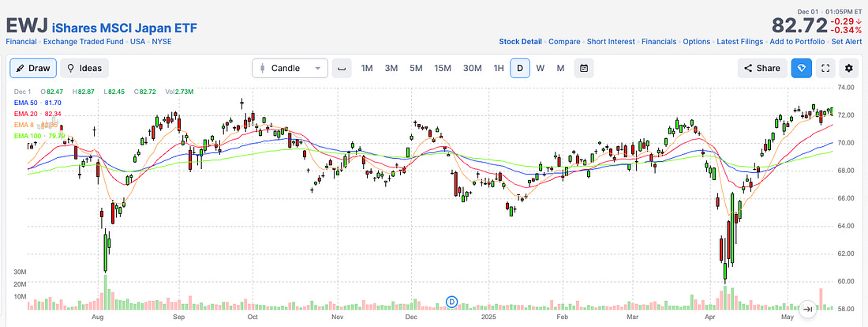Click the Exchange Traded Fund link

tap(84, 42)
